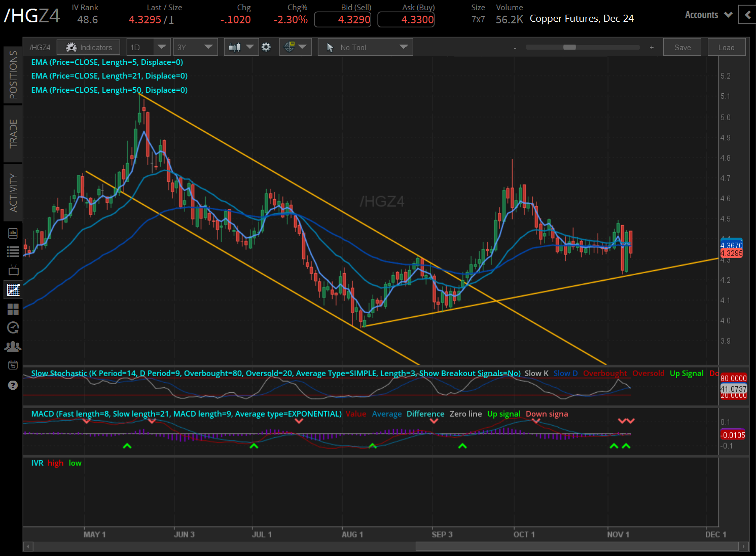Open the watchlist icon in the sidebar

[13, 251]
